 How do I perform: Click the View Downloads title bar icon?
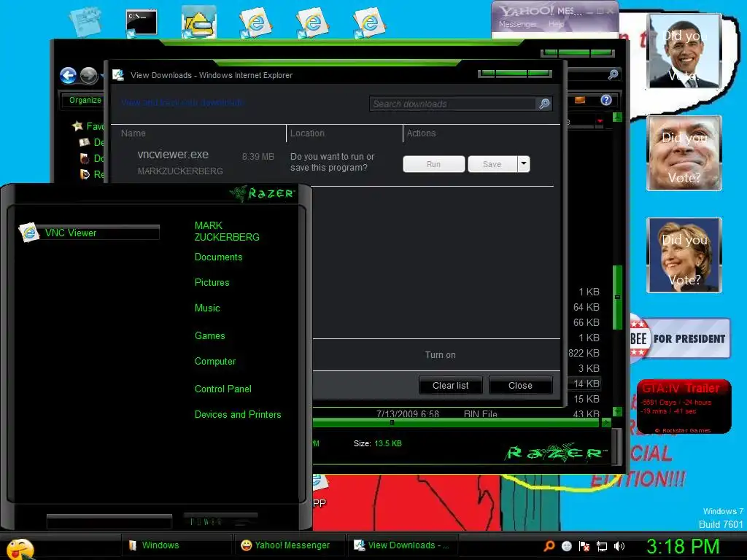[117, 75]
